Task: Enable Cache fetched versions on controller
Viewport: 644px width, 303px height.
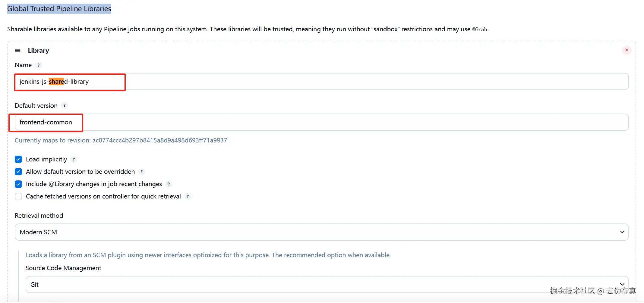Action: [18, 196]
